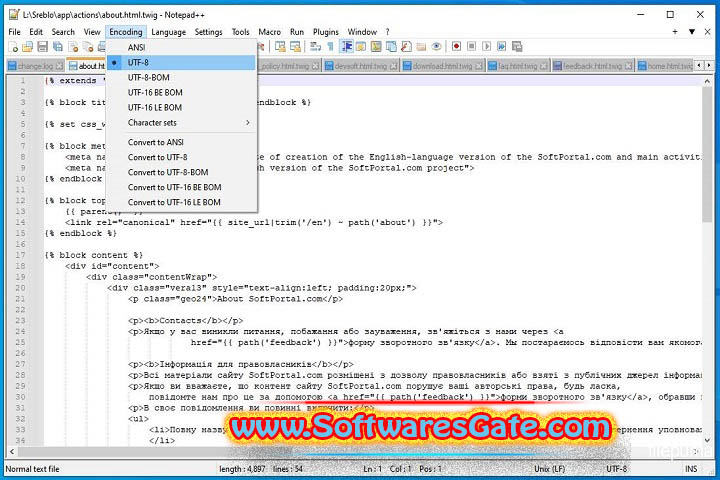Click Unix (LF) in status bar
This screenshot has width=720, height=480.
pyautogui.click(x=550, y=469)
